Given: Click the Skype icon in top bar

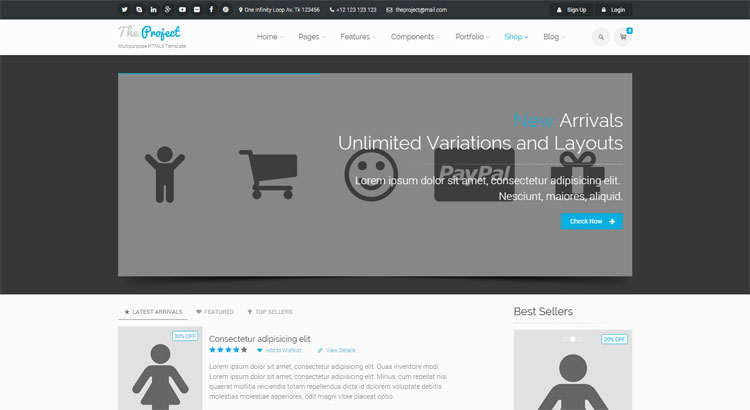Looking at the screenshot, I should point(139,9).
